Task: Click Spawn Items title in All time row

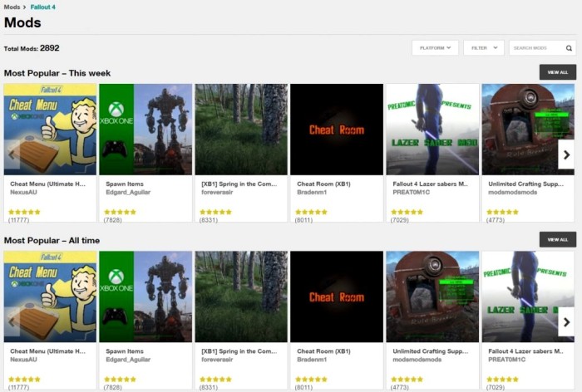Action: pos(125,351)
